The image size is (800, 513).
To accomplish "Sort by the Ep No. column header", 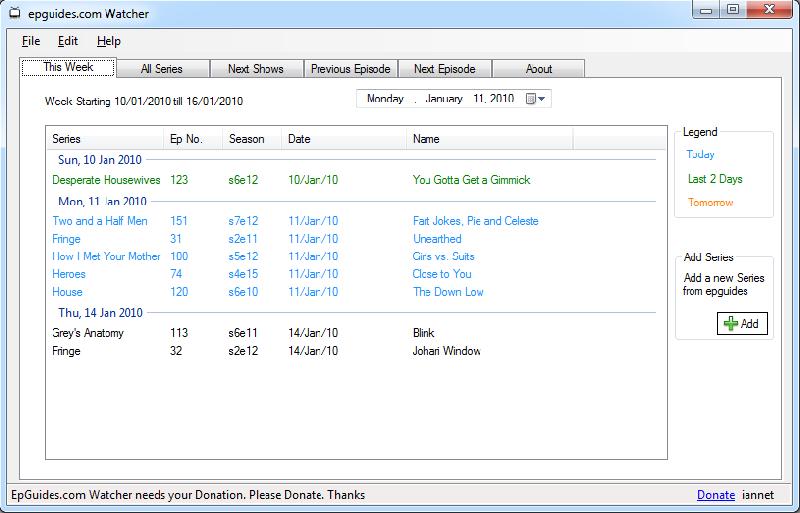I will click(x=193, y=139).
